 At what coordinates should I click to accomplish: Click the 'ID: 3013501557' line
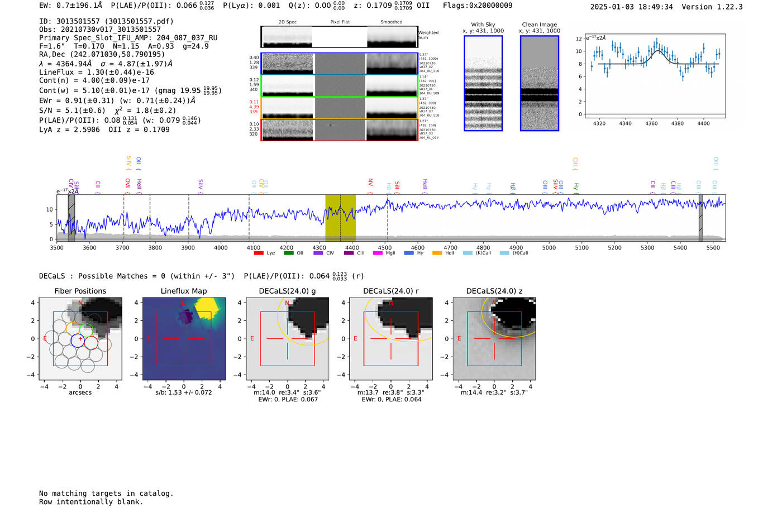click(106, 21)
